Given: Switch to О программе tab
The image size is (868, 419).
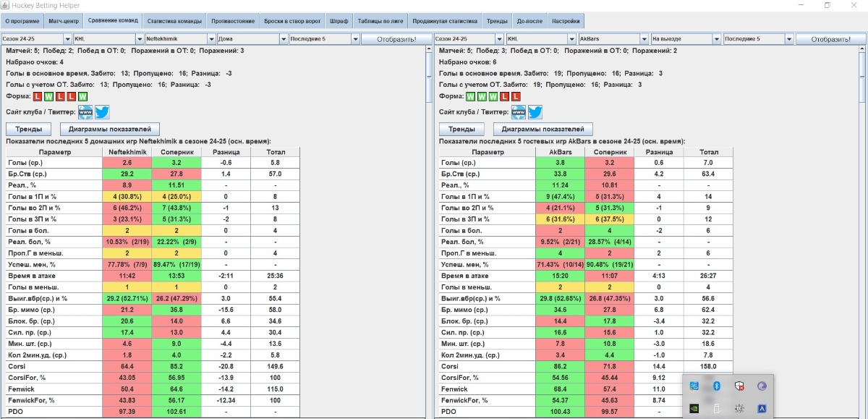Looking at the screenshot, I should coord(22,21).
